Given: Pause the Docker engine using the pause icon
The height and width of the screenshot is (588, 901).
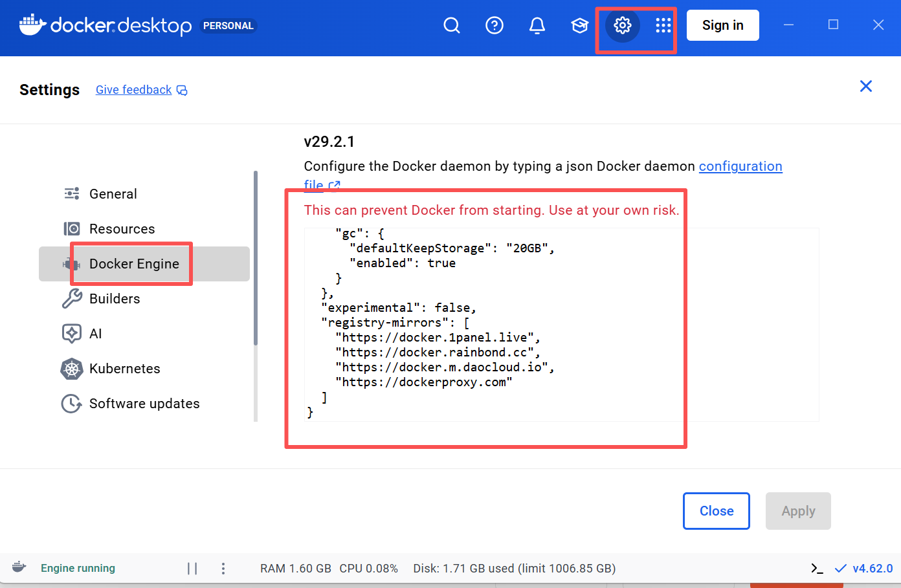Looking at the screenshot, I should click(192, 568).
